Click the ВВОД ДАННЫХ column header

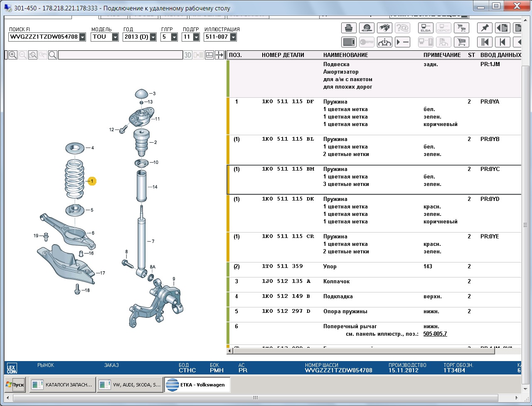coord(500,55)
